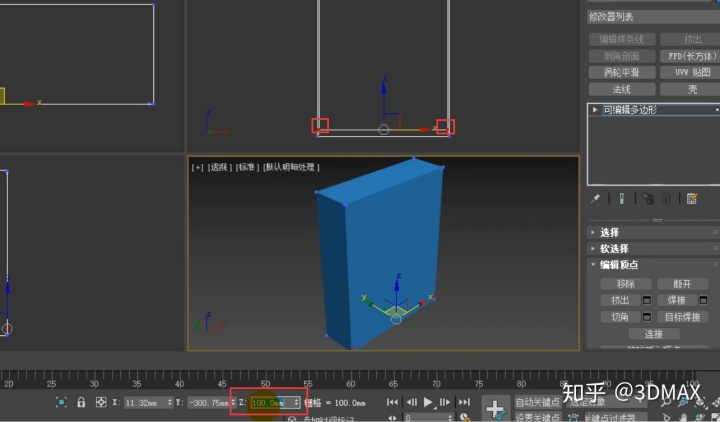The height and width of the screenshot is (422, 720).
Task: Click the current frame number field showing 0
Action: 427,418
